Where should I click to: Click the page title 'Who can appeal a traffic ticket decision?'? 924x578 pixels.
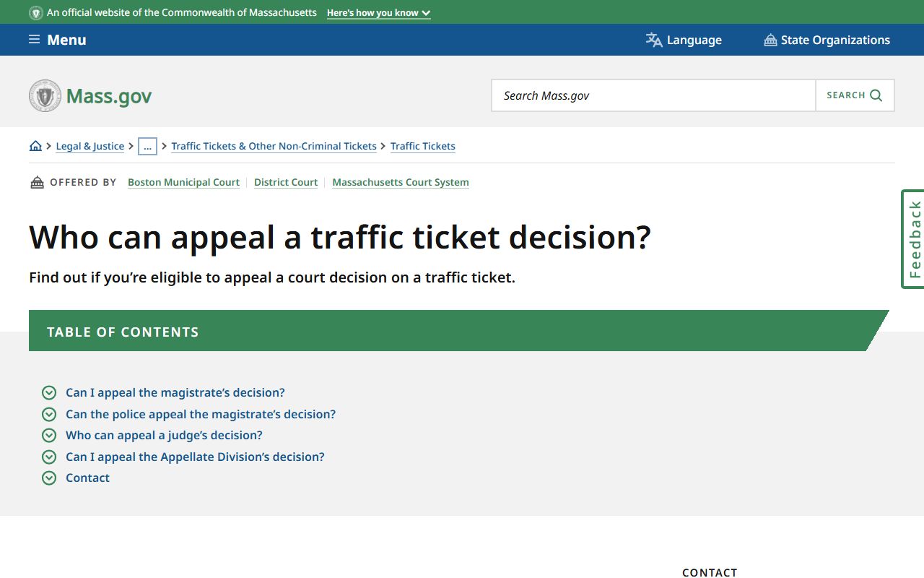340,237
